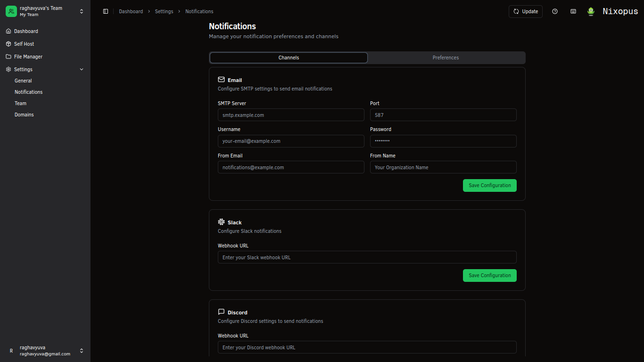
Task: Toggle the sidebar collapse icon
Action: point(106,11)
